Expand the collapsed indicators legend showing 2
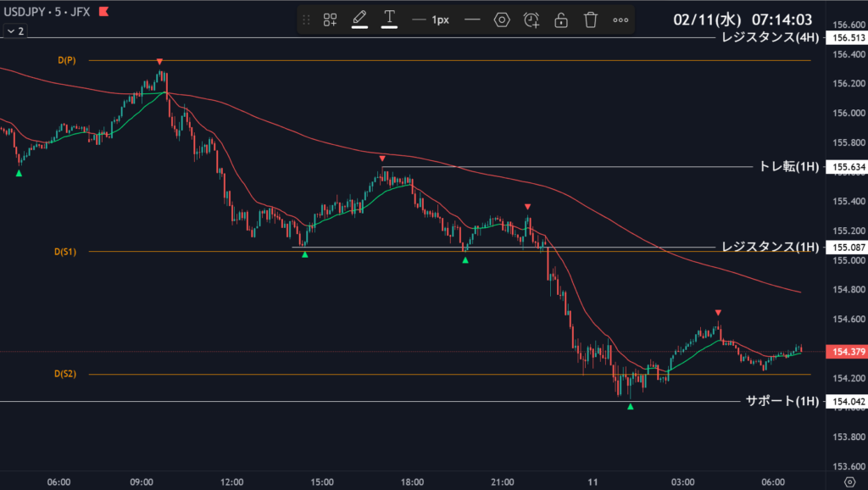This screenshot has height=490, width=868. pos(14,31)
